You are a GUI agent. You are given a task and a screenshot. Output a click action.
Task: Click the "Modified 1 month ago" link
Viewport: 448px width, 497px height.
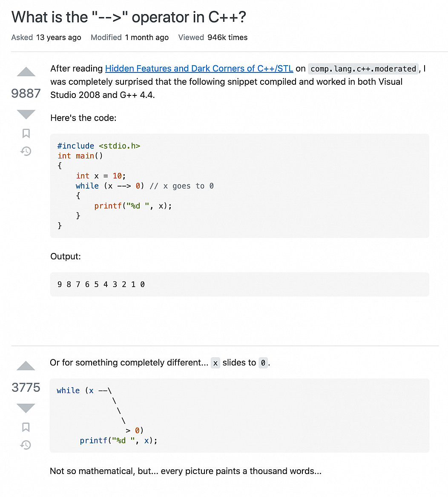129,37
